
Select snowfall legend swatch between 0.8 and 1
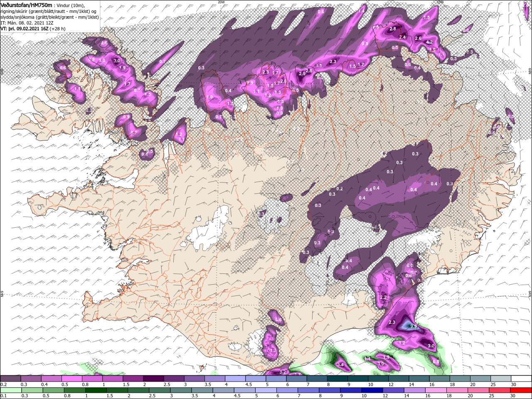coord(92,379)
